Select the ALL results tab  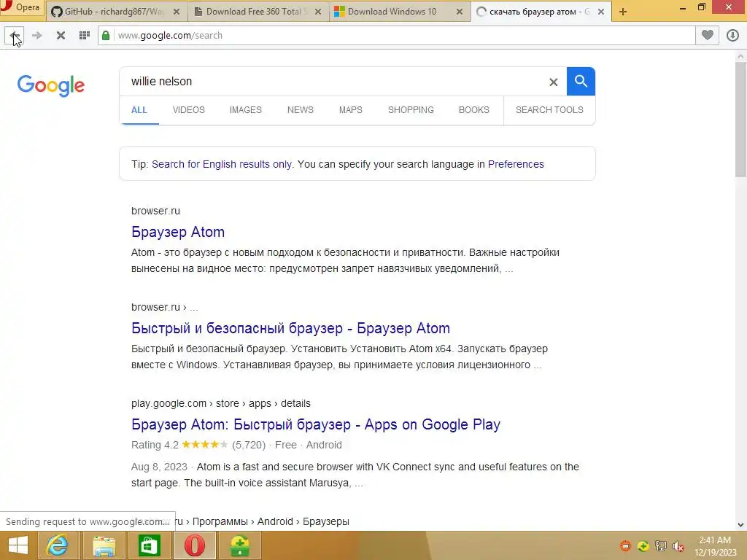pos(139,110)
